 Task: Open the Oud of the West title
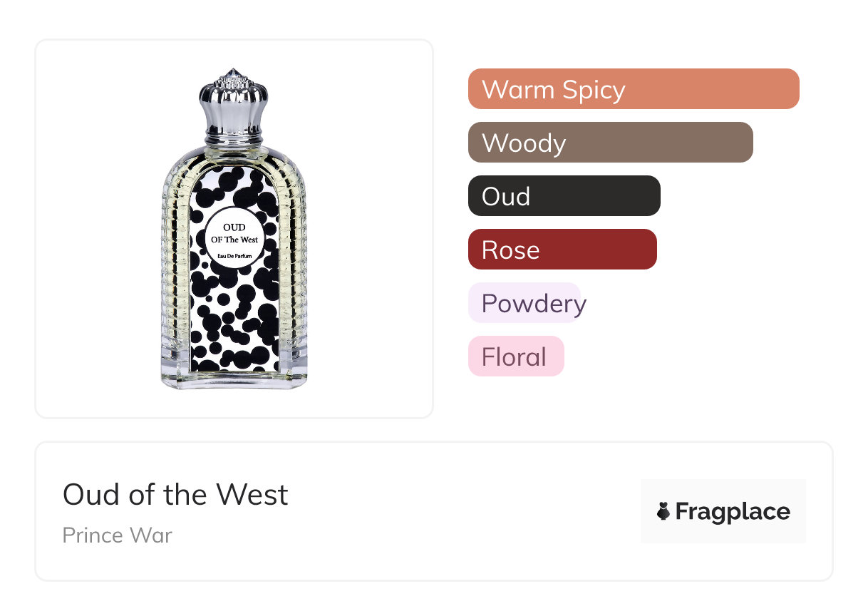[175, 495]
